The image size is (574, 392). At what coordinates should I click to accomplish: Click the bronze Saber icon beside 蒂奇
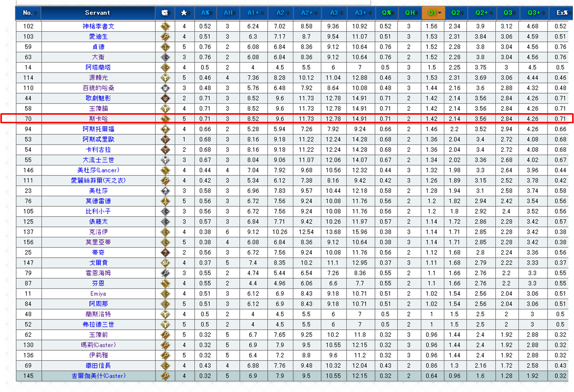[165, 253]
